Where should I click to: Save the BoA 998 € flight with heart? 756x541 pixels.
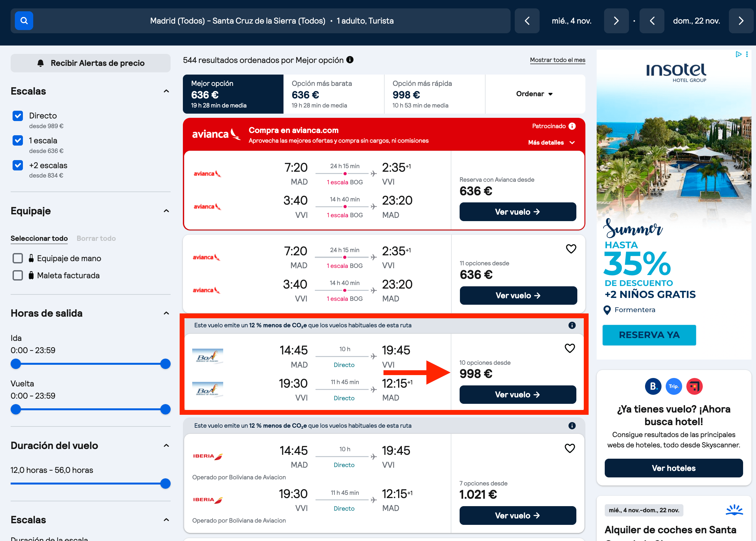[x=570, y=348]
